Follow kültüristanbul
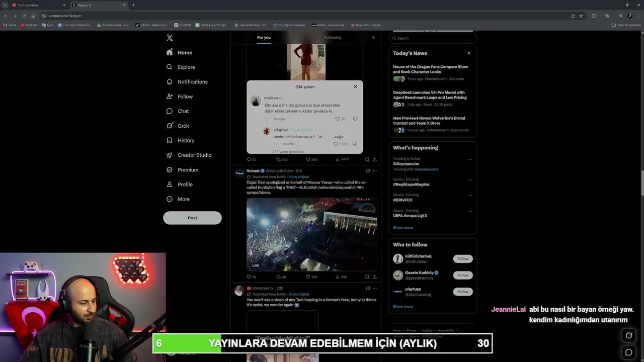644x362 pixels. click(x=463, y=259)
